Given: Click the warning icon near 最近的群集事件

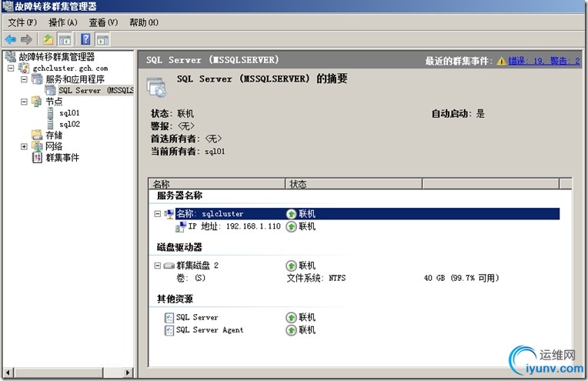Looking at the screenshot, I should click(501, 61).
